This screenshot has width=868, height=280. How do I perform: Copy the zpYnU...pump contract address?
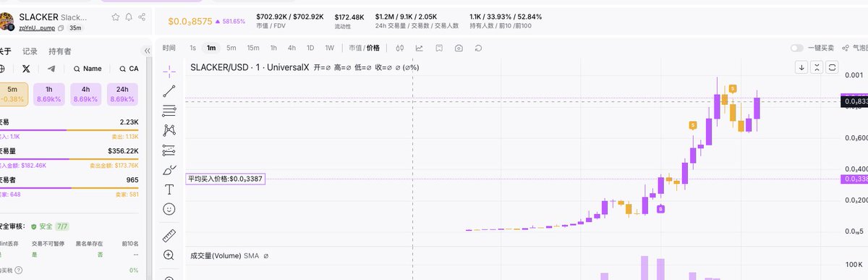(x=61, y=27)
